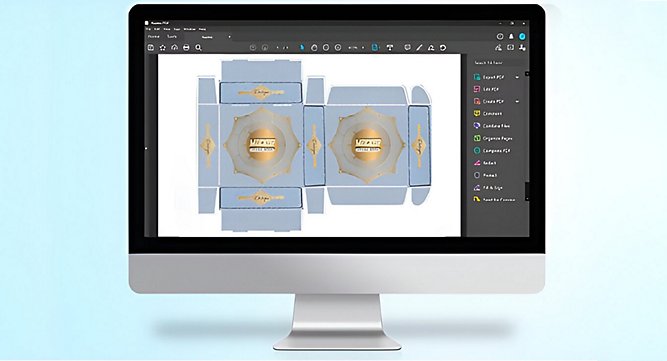Screen dimensions: 667x361
Task: Click the star bookmark icon
Action: click(x=162, y=48)
